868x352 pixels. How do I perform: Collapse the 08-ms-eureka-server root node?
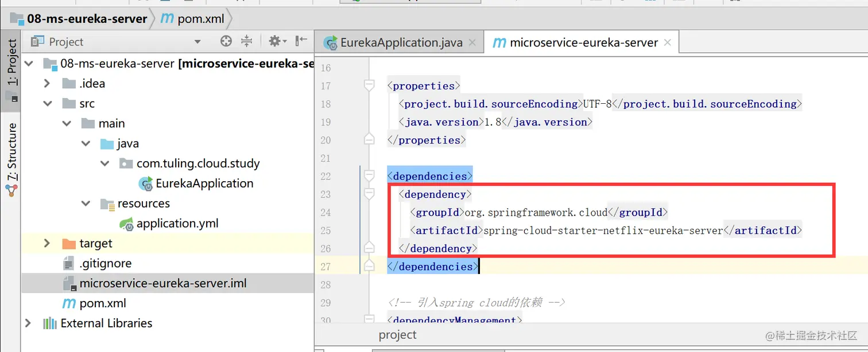(29, 63)
